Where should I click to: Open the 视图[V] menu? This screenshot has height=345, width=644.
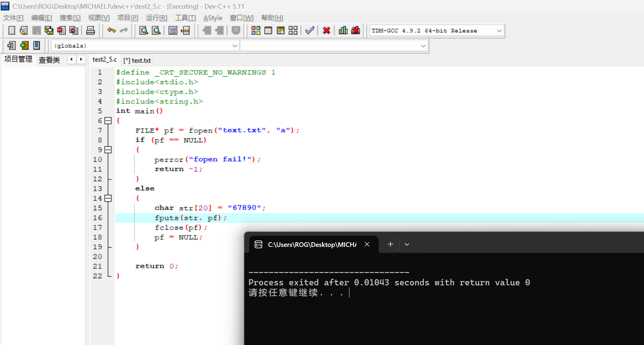coord(99,18)
